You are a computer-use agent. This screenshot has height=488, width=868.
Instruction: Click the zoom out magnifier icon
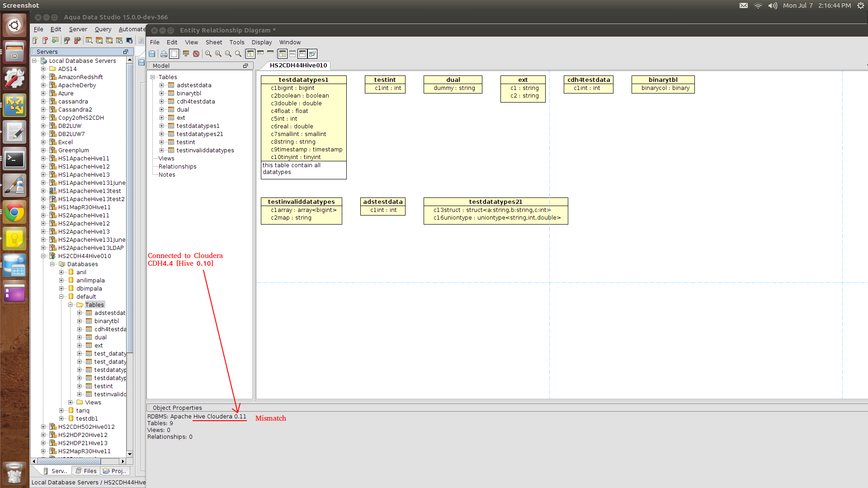point(228,54)
